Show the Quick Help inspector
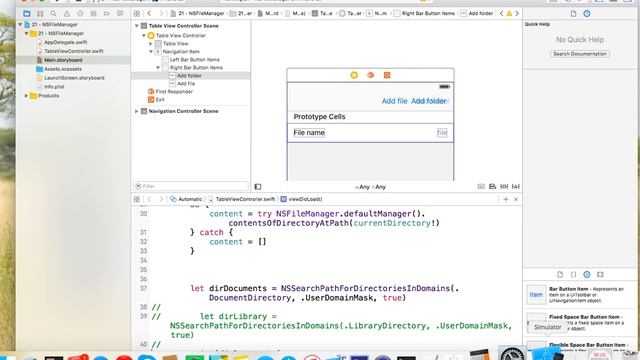The width and height of the screenshot is (640, 360). pyautogui.click(x=587, y=13)
